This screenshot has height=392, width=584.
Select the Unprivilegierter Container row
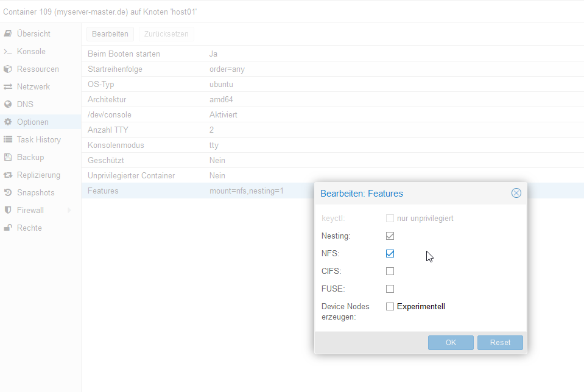[332, 175]
